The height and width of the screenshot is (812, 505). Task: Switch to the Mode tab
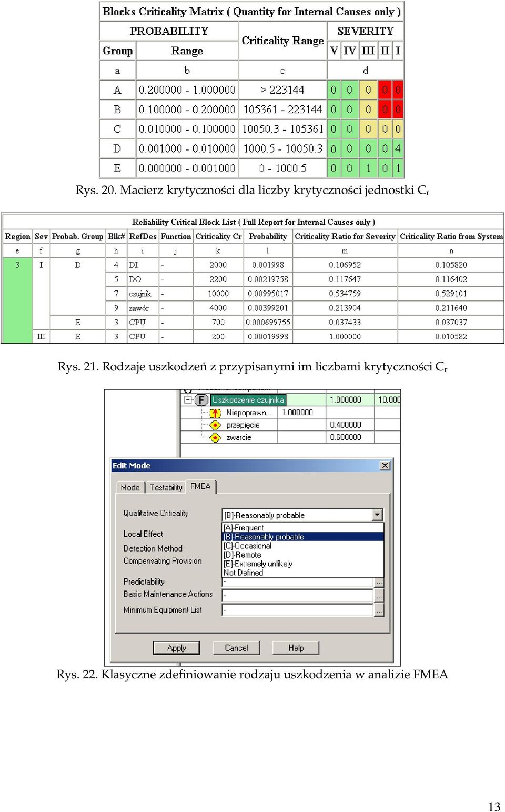(130, 487)
